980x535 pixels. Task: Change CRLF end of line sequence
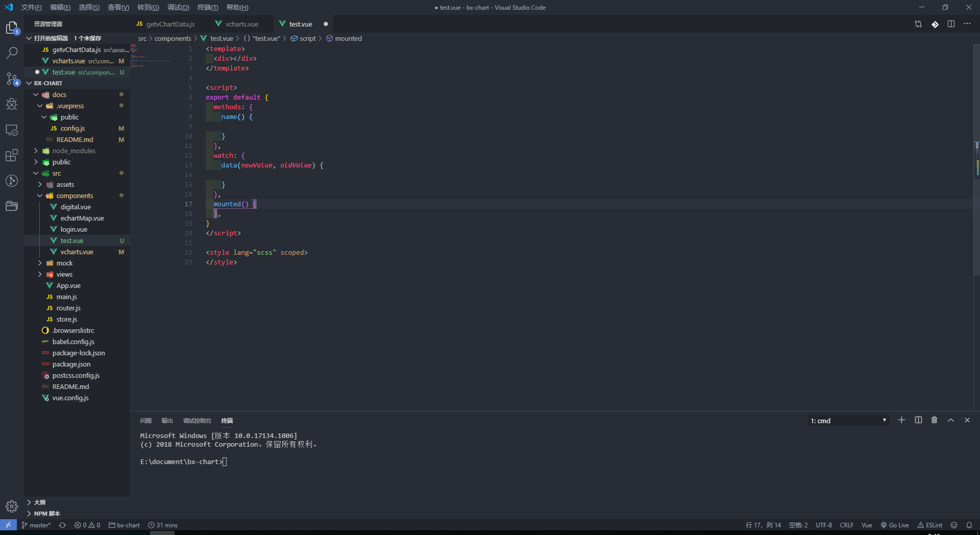point(847,525)
